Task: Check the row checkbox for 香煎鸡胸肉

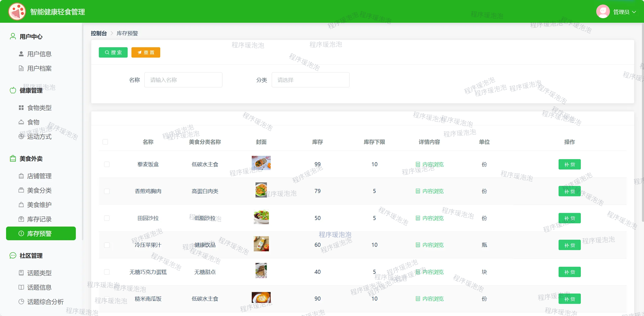Action: click(107, 191)
